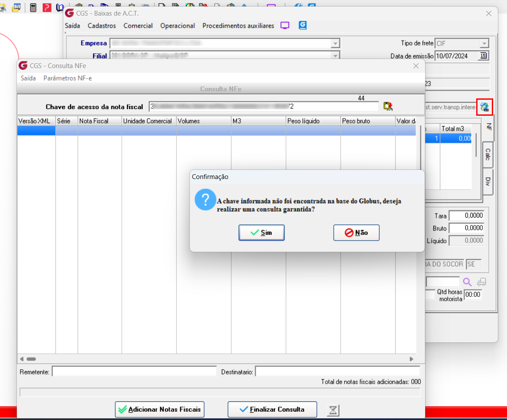This screenshot has width=507, height=420.
Task: Open Parâmetros NF-e menu
Action: (x=68, y=78)
